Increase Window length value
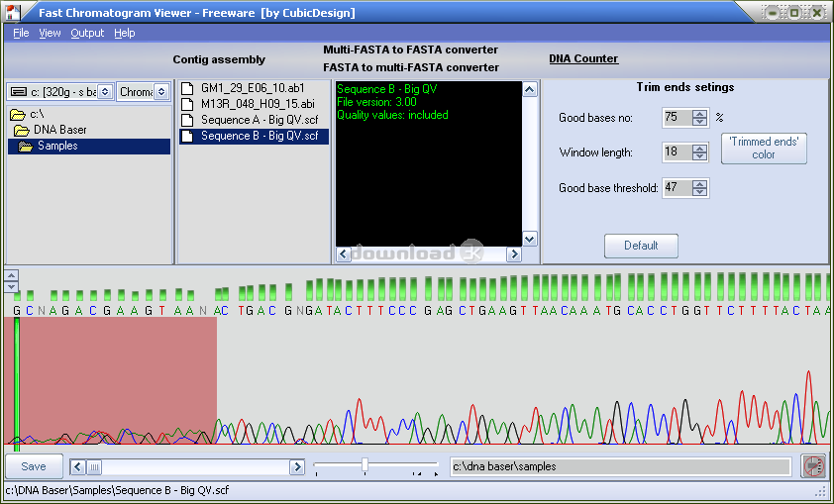 pyautogui.click(x=700, y=149)
